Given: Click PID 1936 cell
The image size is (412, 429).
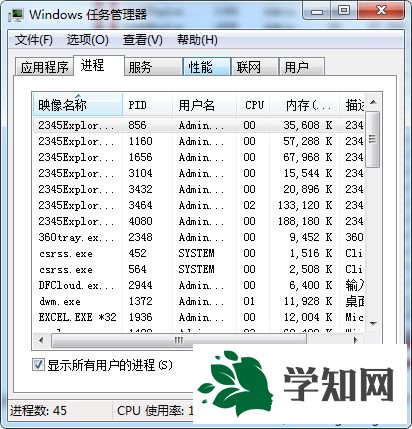Looking at the screenshot, I should (140, 317).
